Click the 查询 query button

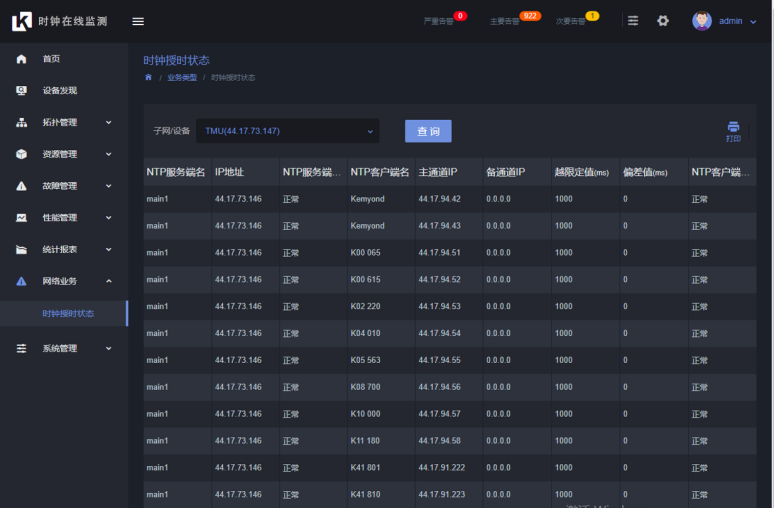(x=428, y=131)
